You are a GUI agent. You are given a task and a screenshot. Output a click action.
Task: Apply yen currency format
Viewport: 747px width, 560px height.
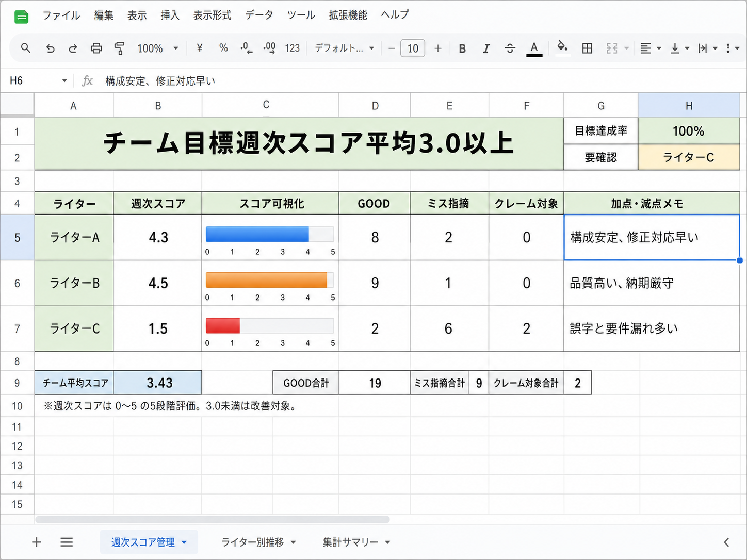point(200,48)
